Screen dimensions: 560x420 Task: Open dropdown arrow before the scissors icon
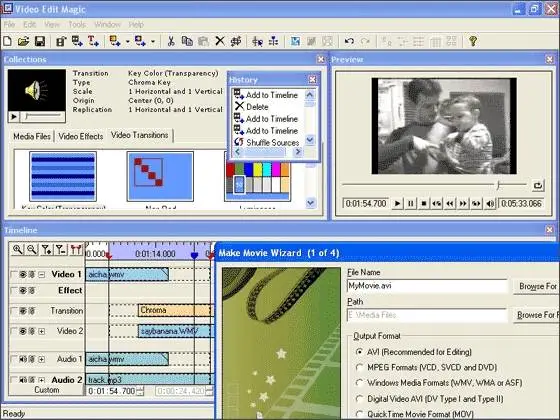[153, 41]
